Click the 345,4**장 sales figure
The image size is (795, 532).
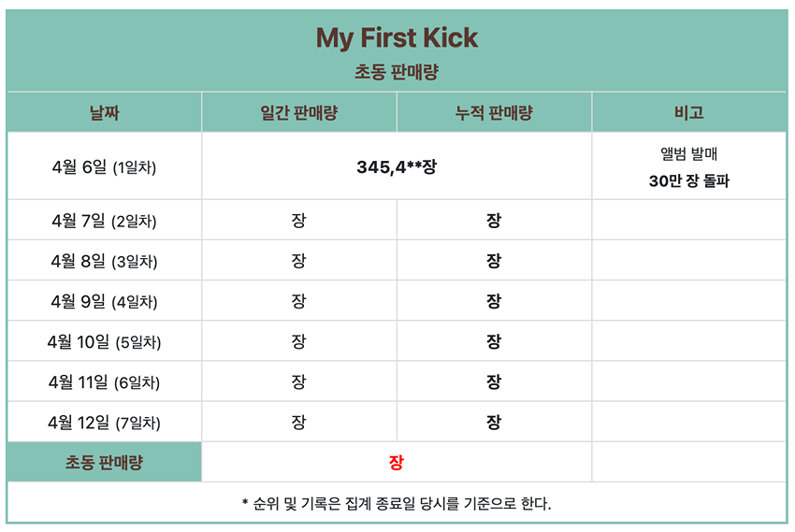click(397, 167)
